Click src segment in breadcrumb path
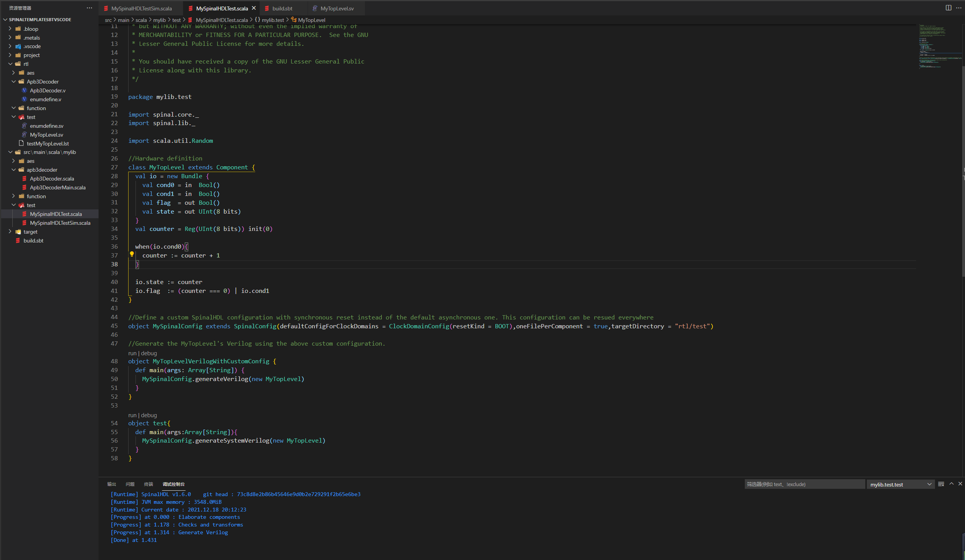965x560 pixels. [x=108, y=20]
